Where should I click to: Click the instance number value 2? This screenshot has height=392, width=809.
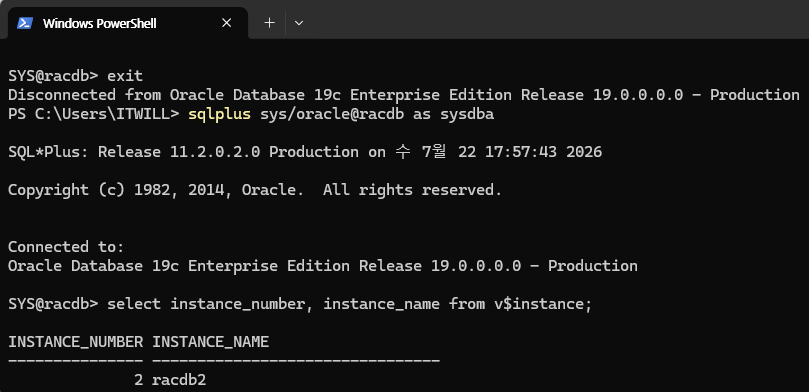138,381
